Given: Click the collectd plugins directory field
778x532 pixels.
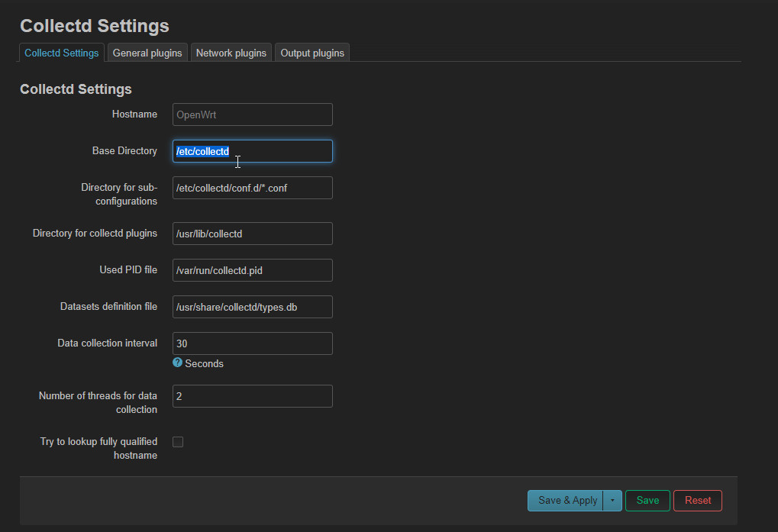Looking at the screenshot, I should 252,234.
